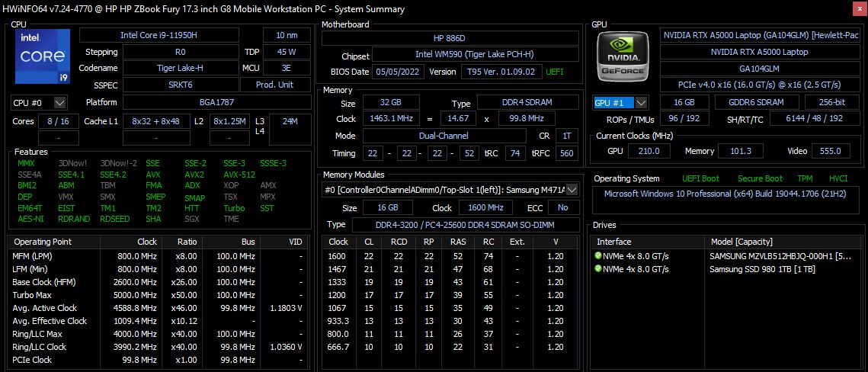868x372 pixels.
Task: Click the green status icon for SAMSUNG MZVLB512HBJQ drive
Action: pos(598,256)
